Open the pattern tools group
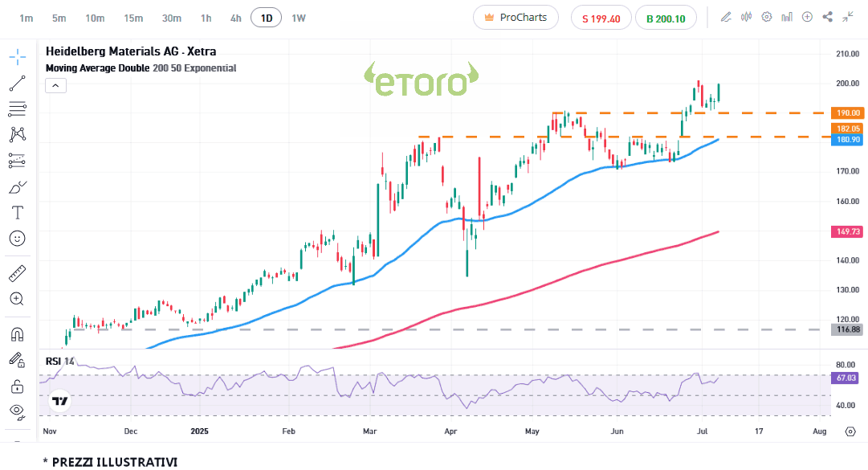Image resolution: width=868 pixels, height=470 pixels. point(17,135)
